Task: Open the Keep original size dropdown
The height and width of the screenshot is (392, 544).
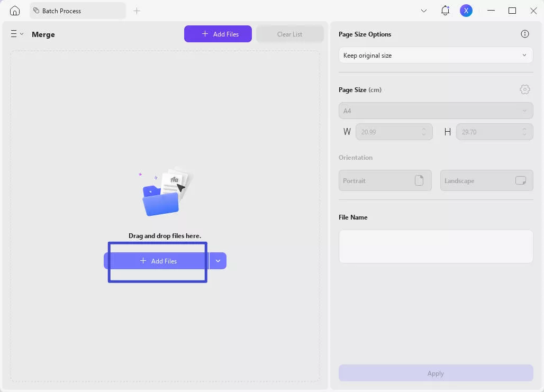Action: pos(435,55)
